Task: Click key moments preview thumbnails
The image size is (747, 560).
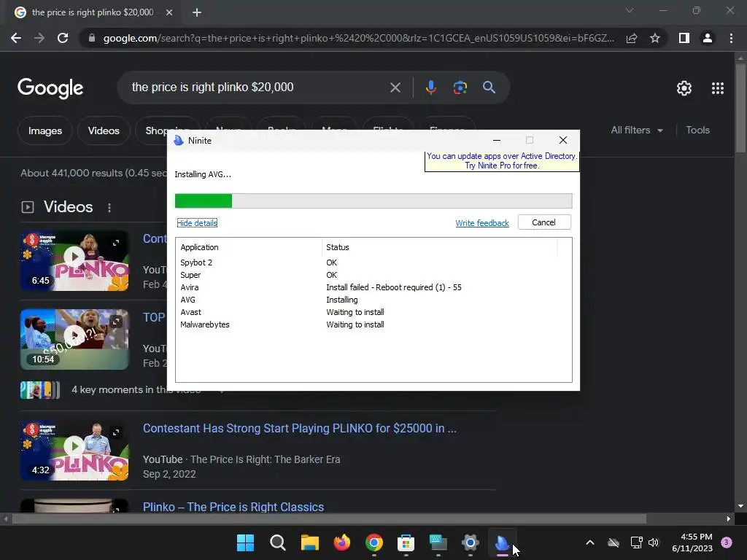Action: click(x=40, y=390)
